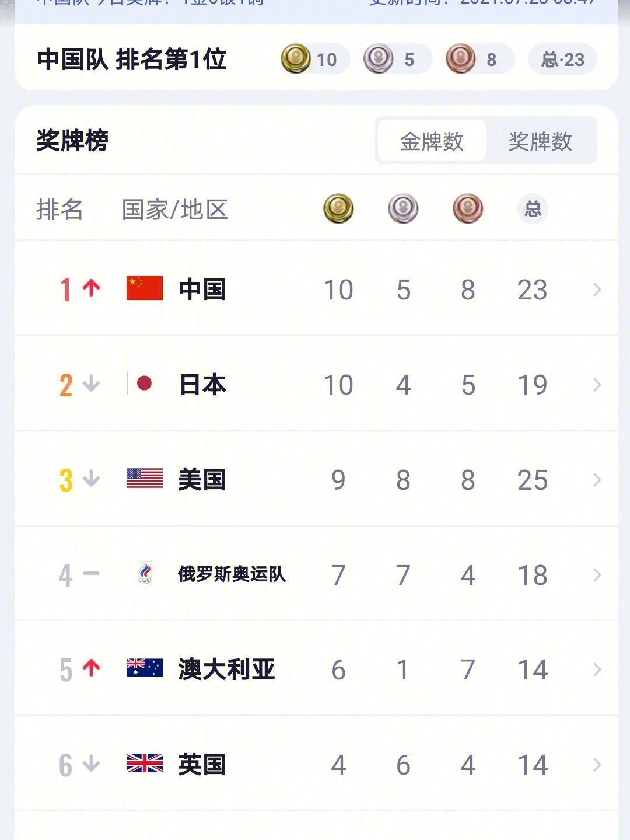Click the gold medal column header icon

[x=339, y=209]
